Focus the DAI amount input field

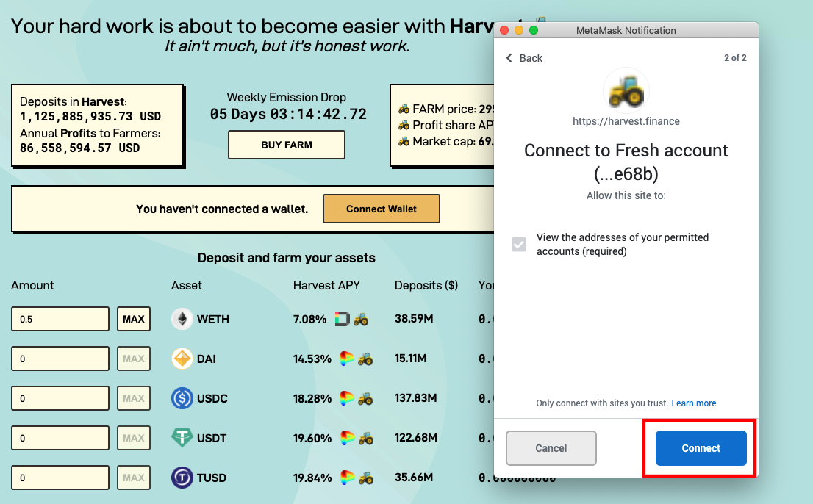(x=60, y=359)
